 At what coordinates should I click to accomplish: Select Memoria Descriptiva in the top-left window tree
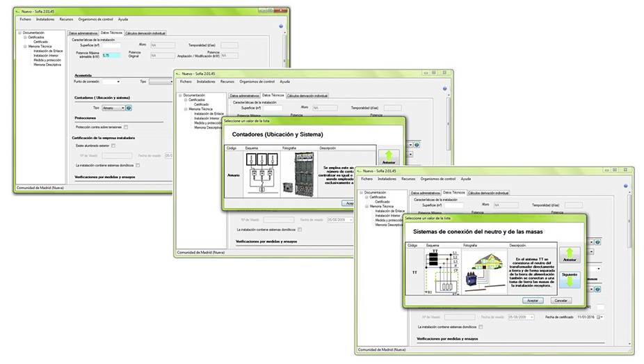(47, 65)
